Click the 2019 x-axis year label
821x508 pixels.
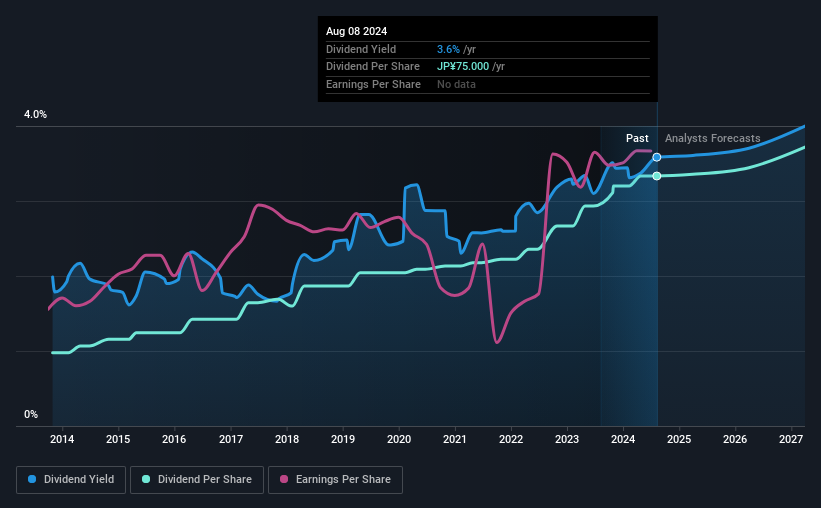pos(343,439)
